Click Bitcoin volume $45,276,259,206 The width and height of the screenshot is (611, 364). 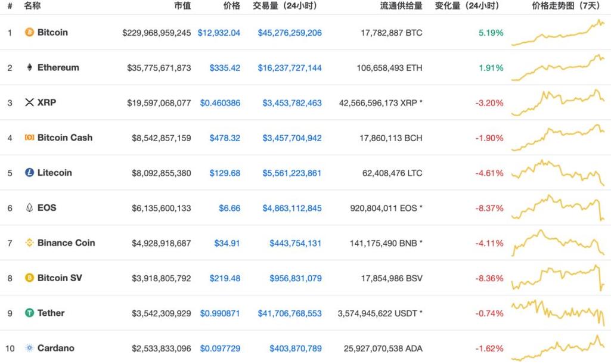click(290, 33)
